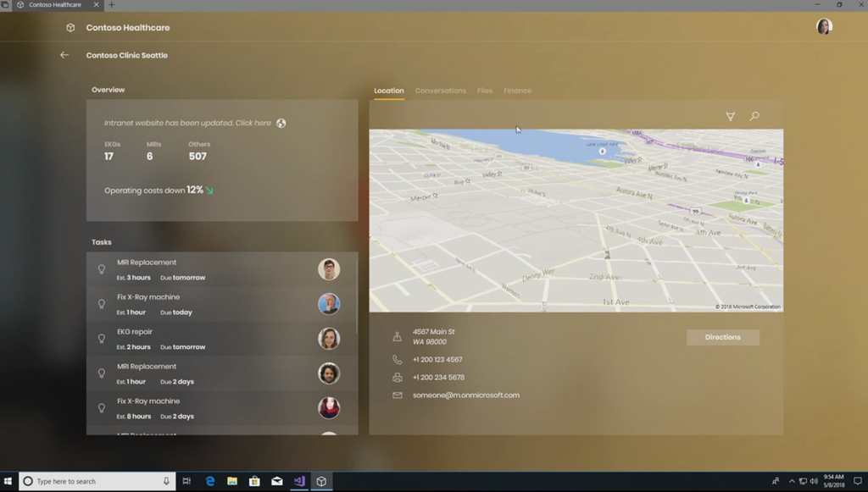Screen dimensions: 868x492
Task: Click the Contoso app cube icon in taskbar
Action: point(321,481)
